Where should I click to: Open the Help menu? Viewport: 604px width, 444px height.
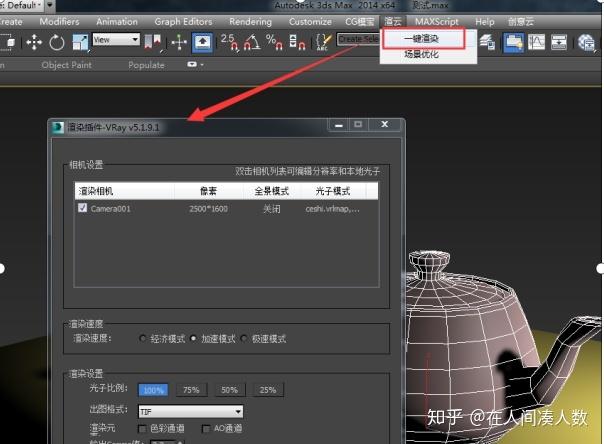pos(485,22)
